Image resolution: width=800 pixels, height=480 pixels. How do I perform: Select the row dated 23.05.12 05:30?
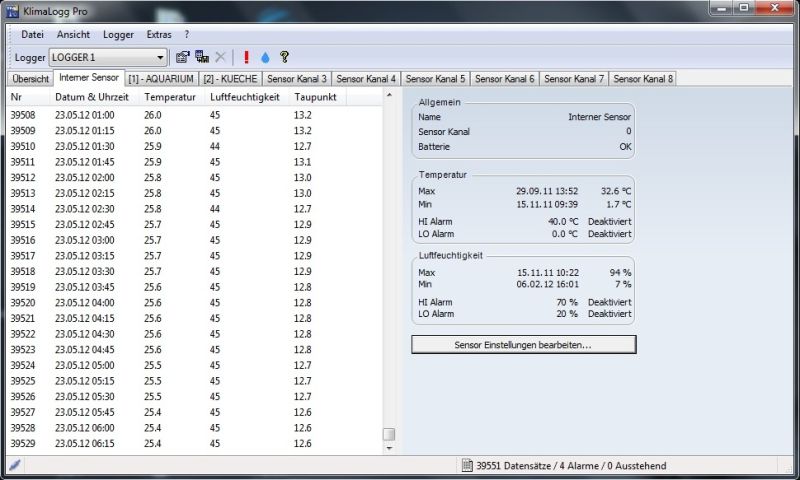pyautogui.click(x=195, y=396)
